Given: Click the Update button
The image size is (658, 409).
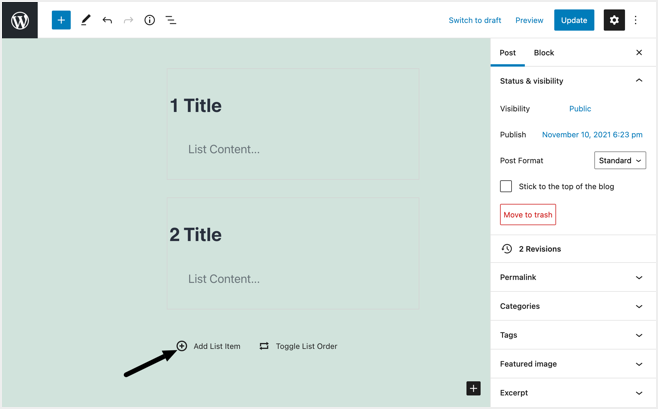Looking at the screenshot, I should pos(574,20).
